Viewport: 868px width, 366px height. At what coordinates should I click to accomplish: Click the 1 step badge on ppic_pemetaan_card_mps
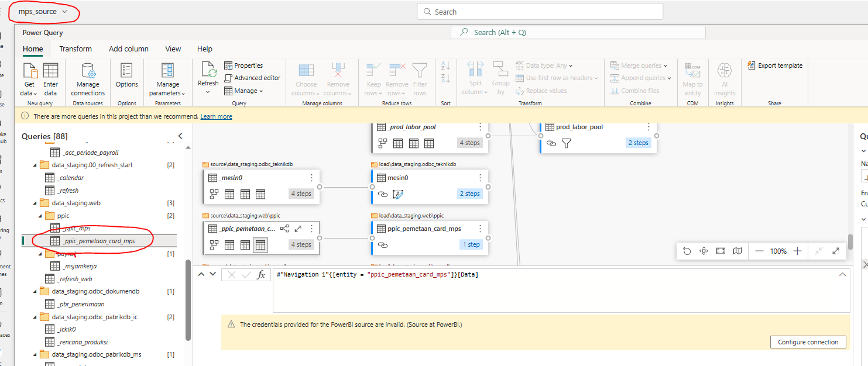point(472,244)
